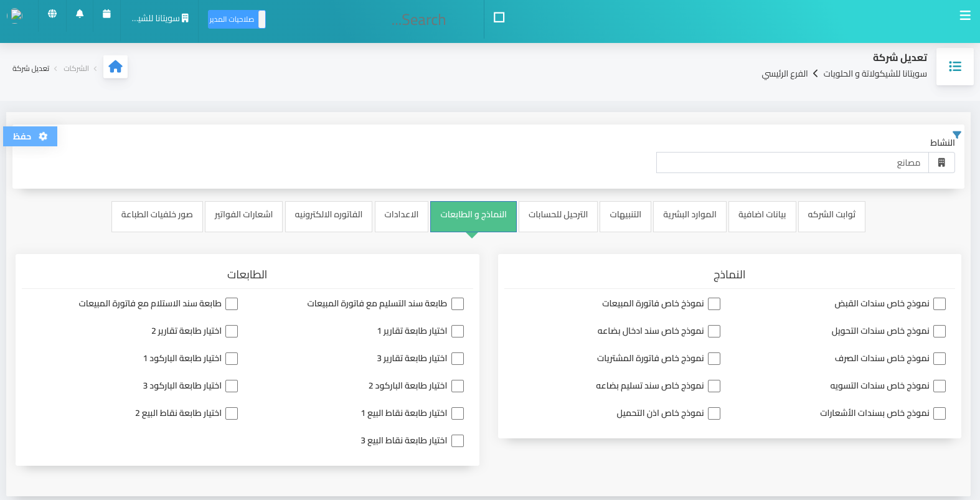Open the hamburger menu icon

(965, 16)
